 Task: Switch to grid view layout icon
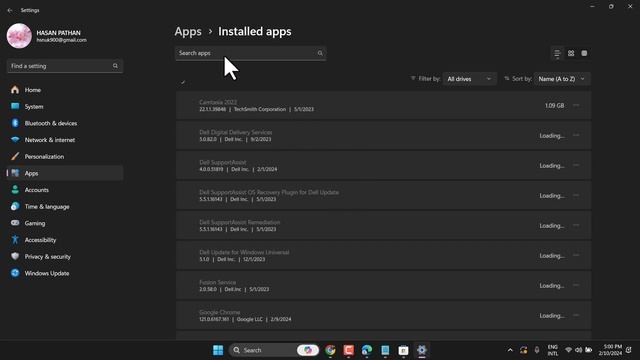[x=571, y=53]
